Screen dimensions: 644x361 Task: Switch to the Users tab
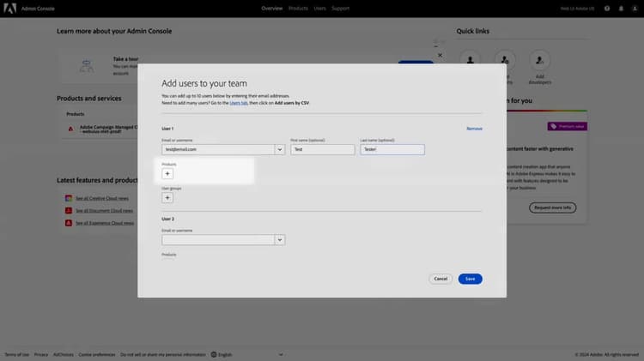319,9
